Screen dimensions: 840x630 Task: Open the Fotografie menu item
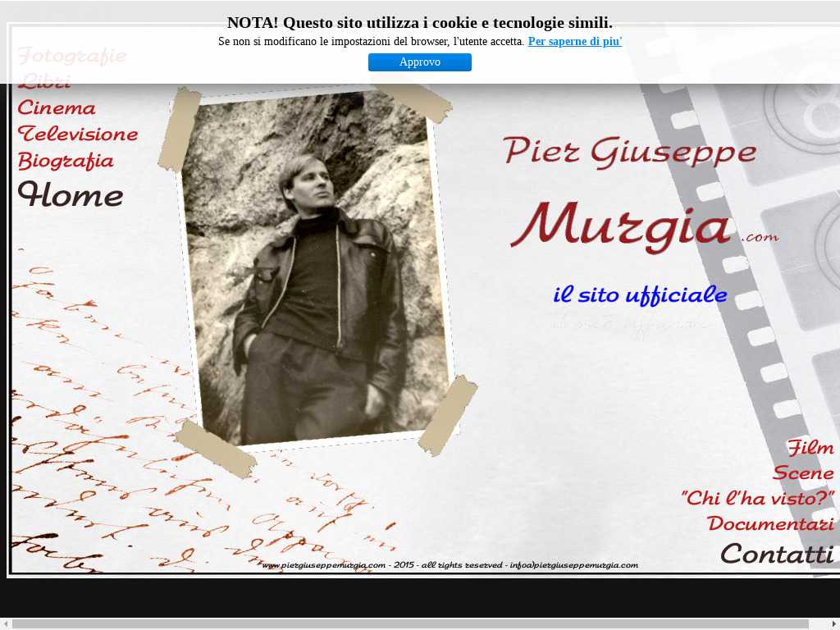(72, 56)
